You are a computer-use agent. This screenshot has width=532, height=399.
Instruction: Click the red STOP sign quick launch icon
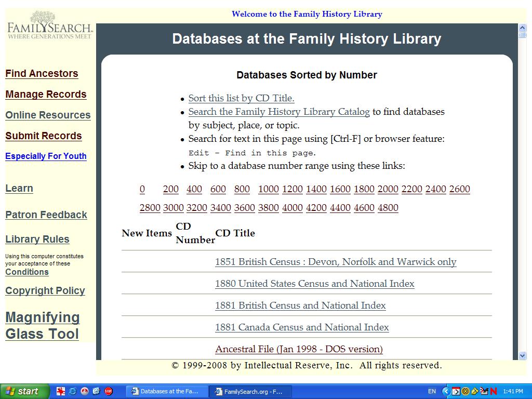[108, 391]
